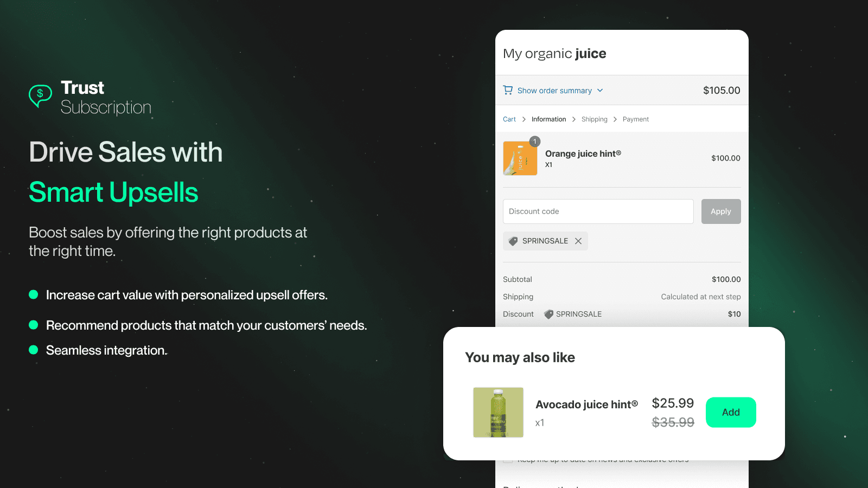
Task: Open the Show order summary text link
Action: (554, 91)
